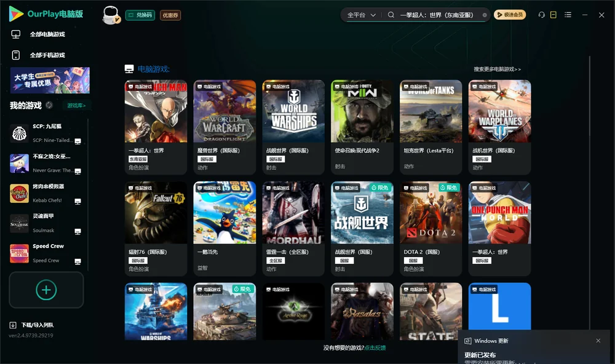615x364 pixels.
Task: Open 战机世界 (国际服) Warplanes card
Action: click(x=499, y=127)
